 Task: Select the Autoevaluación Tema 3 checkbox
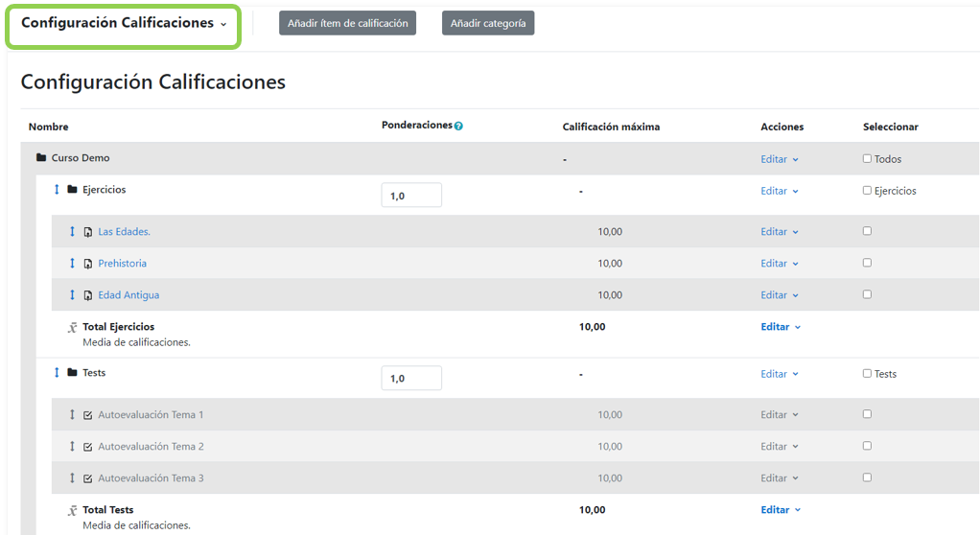pyautogui.click(x=867, y=477)
